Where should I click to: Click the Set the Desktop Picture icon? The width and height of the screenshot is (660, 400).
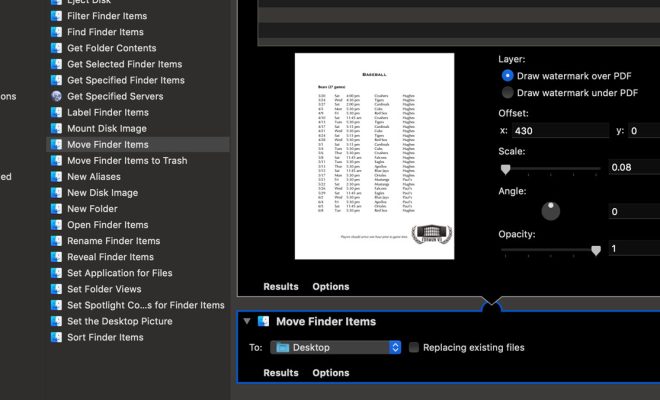pos(56,321)
